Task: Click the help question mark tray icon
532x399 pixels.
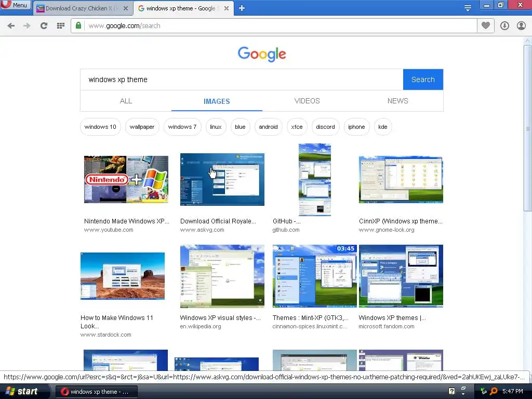Action: coord(451,391)
